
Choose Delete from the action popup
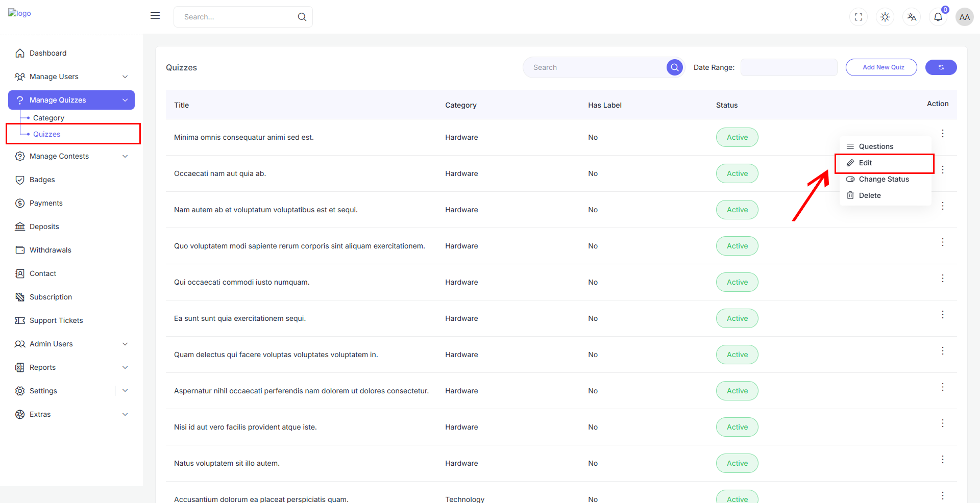(886, 195)
